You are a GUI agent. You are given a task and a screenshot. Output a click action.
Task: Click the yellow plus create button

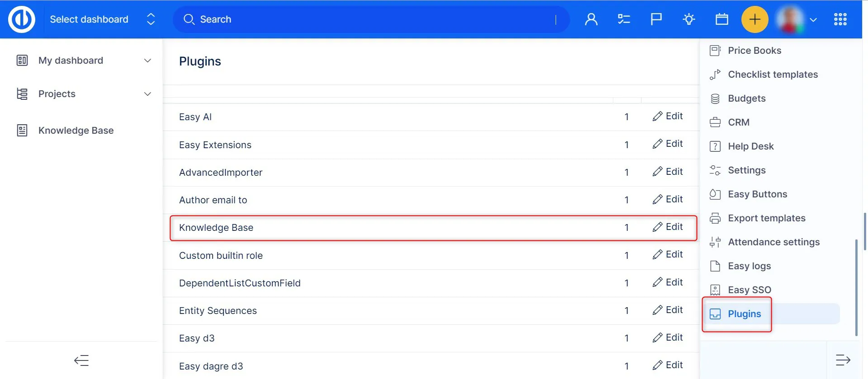click(755, 19)
